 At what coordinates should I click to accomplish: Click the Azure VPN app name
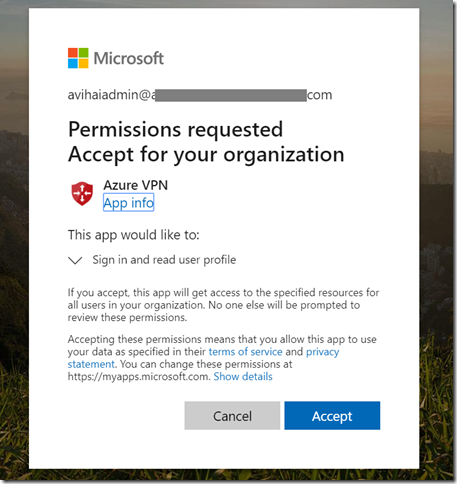click(135, 185)
